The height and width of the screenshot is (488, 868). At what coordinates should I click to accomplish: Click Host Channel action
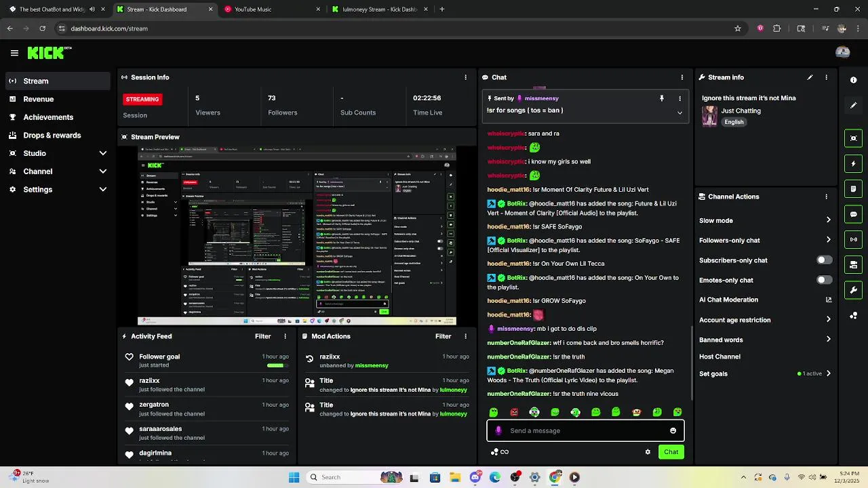(x=719, y=357)
